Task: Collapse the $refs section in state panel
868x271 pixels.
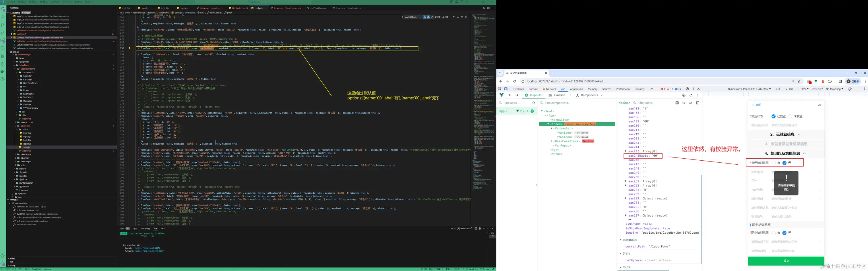Action: [620, 253]
